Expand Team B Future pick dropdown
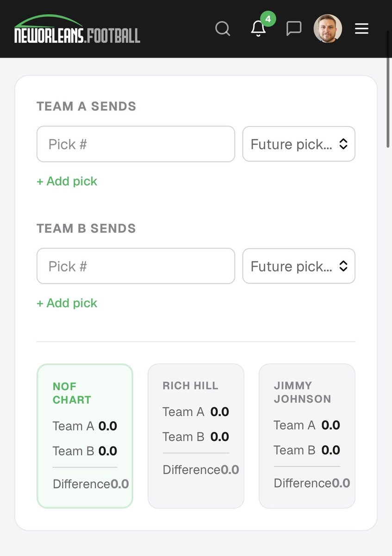This screenshot has width=392, height=556. (x=299, y=266)
